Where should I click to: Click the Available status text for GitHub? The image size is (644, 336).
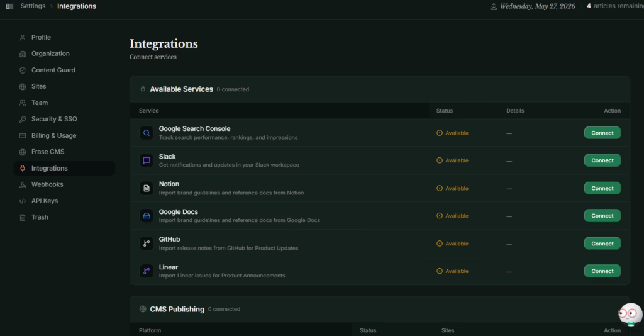tap(457, 244)
